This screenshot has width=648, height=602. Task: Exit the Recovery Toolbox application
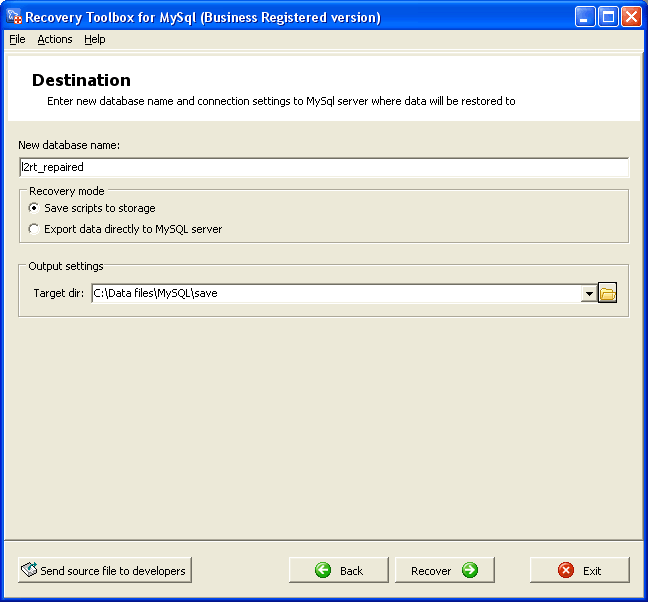point(580,570)
